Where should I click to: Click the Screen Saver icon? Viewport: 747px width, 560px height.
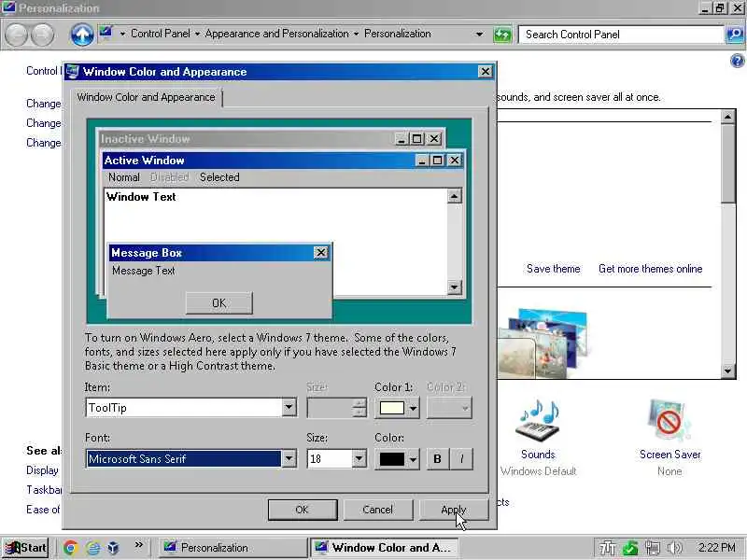pyautogui.click(x=669, y=421)
